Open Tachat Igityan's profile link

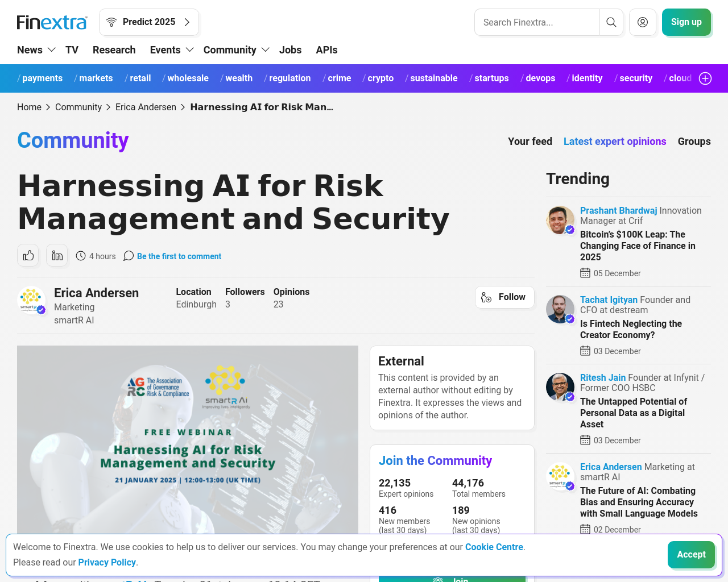[609, 300]
